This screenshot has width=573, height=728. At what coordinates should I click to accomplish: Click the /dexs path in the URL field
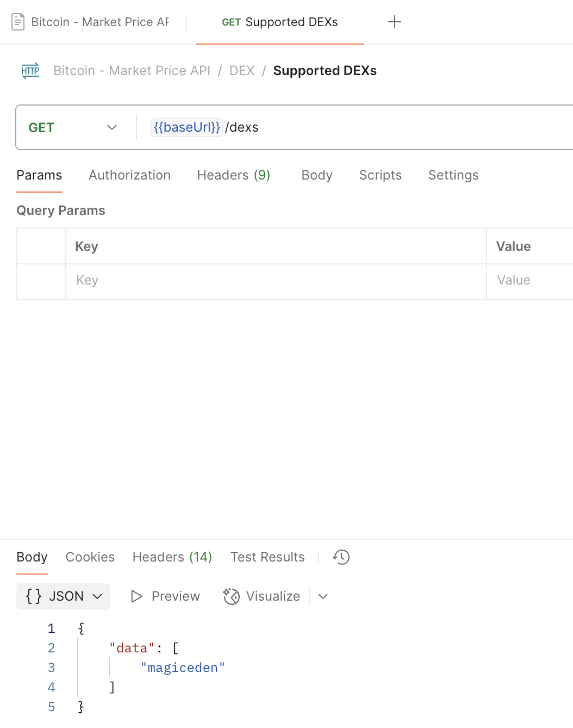point(242,127)
